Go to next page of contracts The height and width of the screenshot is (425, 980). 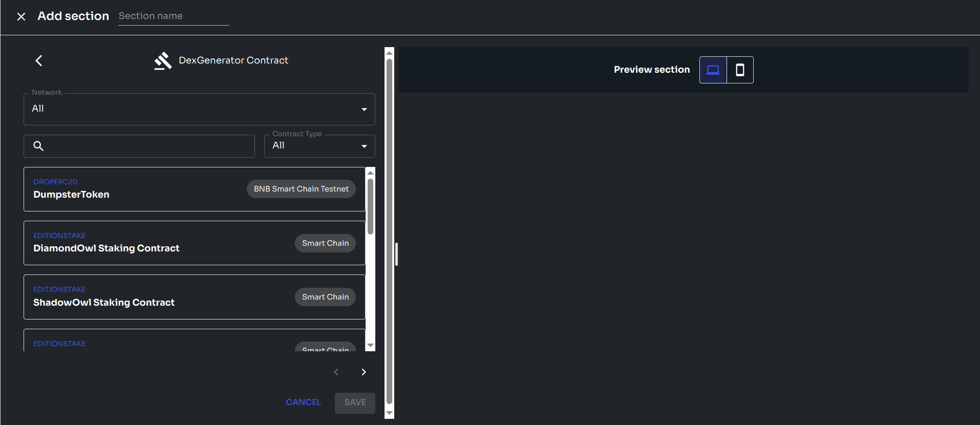(x=364, y=372)
